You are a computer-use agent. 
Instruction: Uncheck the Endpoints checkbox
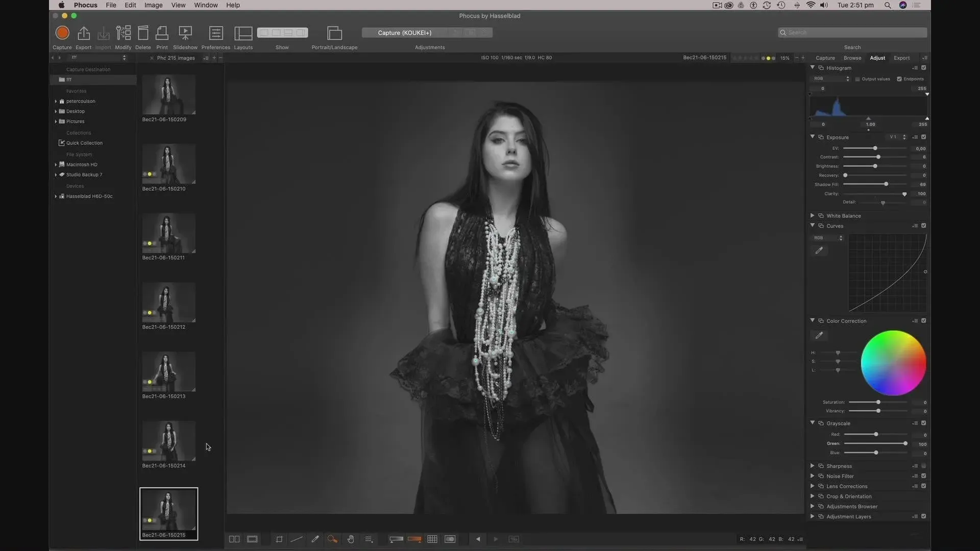coord(899,79)
